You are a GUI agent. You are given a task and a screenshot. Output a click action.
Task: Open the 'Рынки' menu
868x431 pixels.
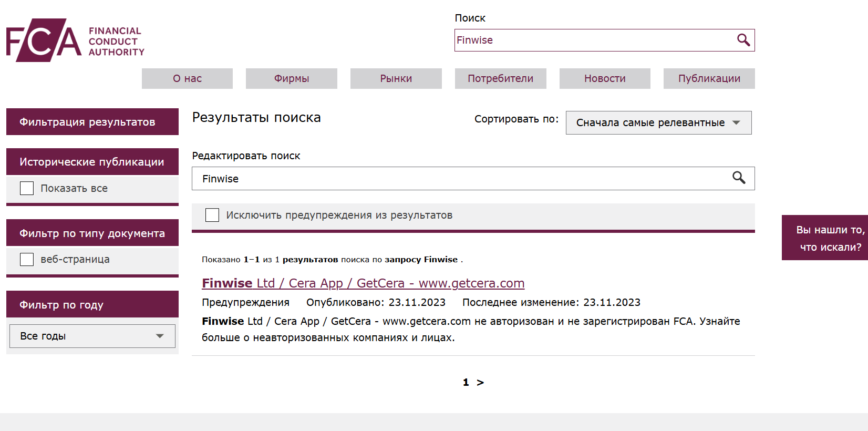(x=396, y=78)
